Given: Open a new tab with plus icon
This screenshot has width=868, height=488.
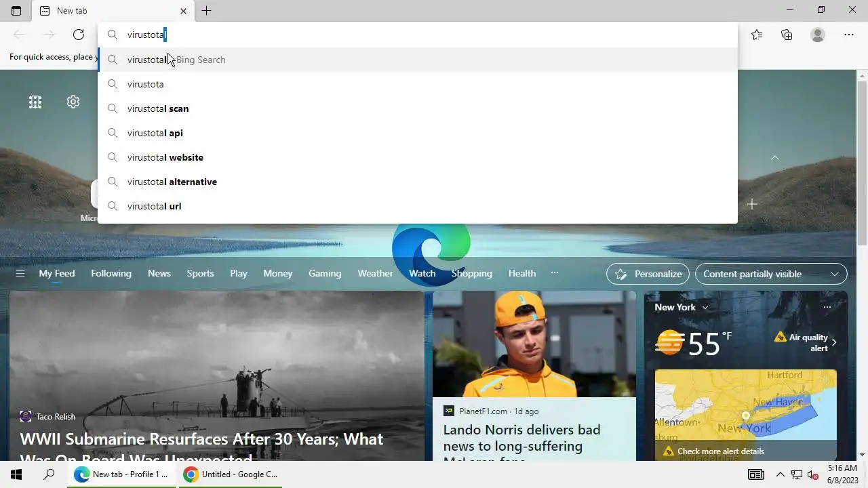Looking at the screenshot, I should (x=206, y=11).
